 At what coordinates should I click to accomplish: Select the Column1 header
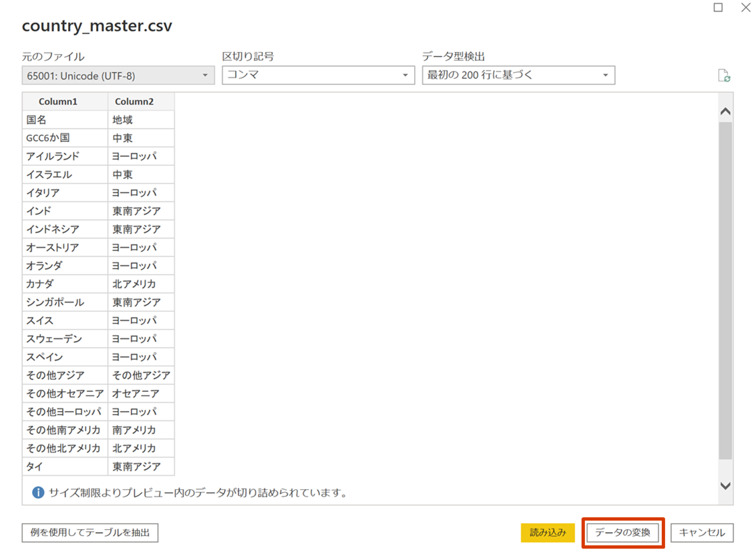[x=65, y=101]
